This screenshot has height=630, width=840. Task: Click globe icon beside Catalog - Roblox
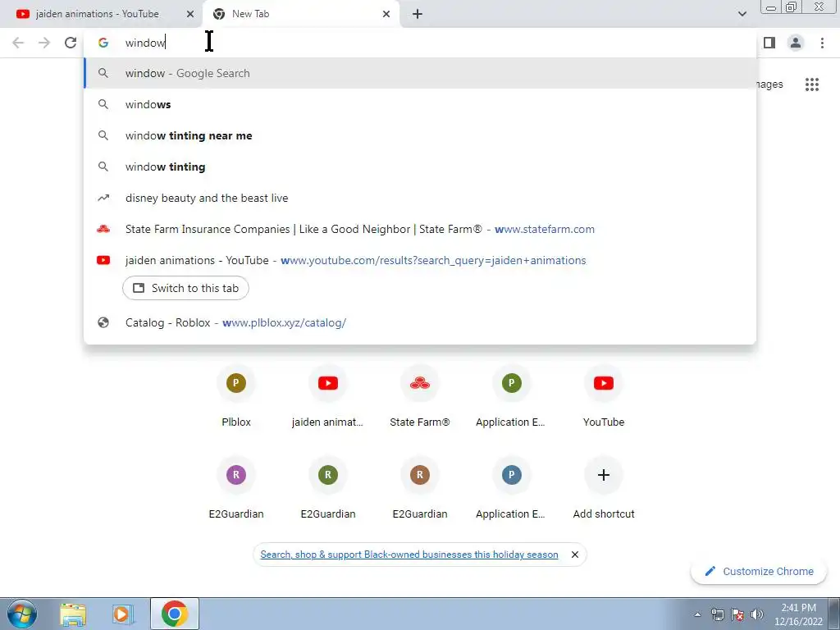pyautogui.click(x=103, y=322)
